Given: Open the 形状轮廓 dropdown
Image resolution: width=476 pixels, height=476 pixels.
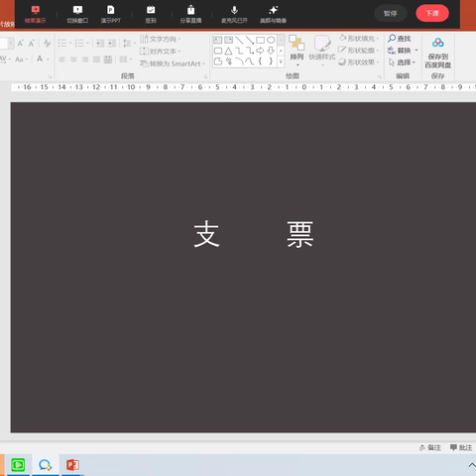Looking at the screenshot, I should coord(359,51).
